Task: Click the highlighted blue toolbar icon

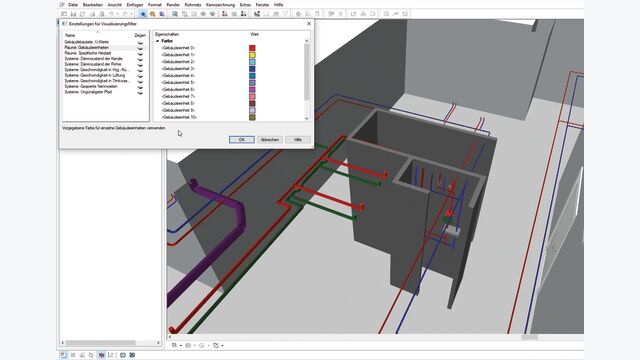Action: [x=143, y=14]
